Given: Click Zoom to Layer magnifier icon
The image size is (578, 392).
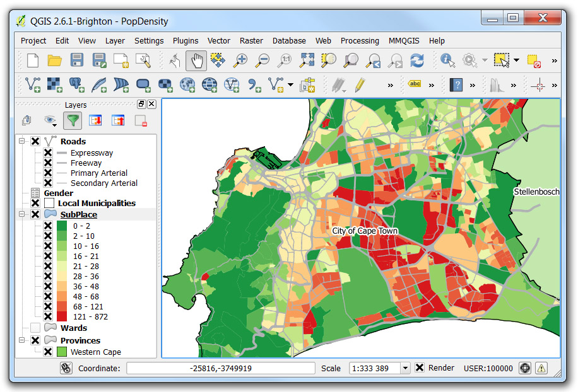Looking at the screenshot, I should [351, 61].
